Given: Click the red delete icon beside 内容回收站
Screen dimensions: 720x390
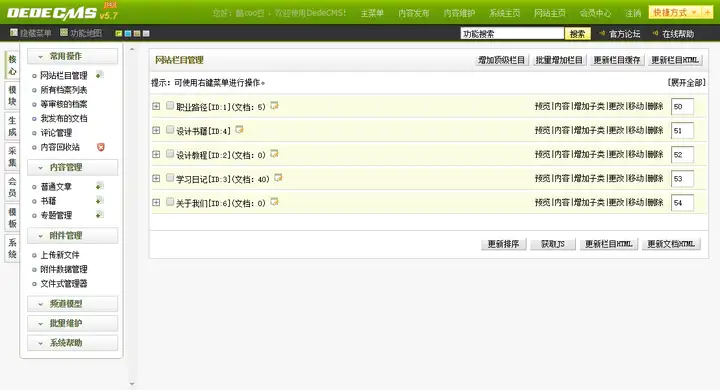Looking at the screenshot, I should 101,147.
